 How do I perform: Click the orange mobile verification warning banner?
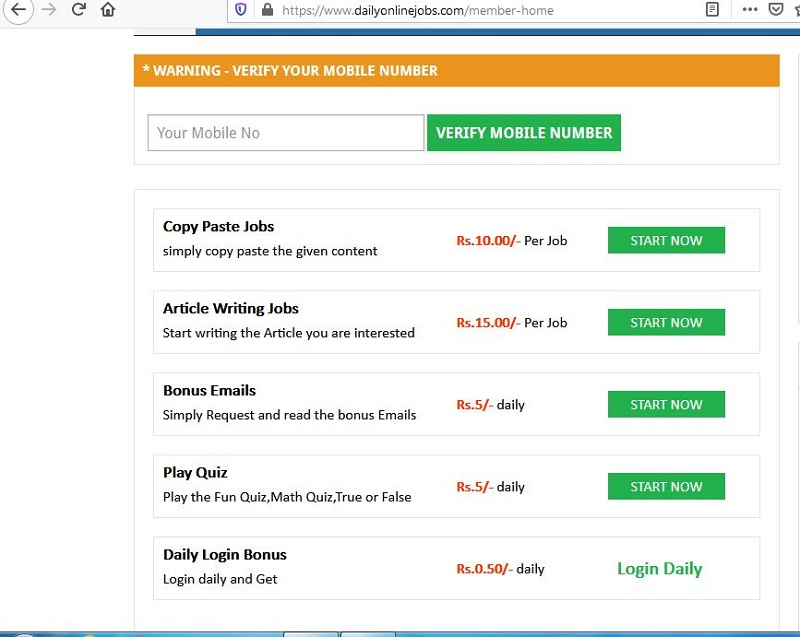point(456,70)
